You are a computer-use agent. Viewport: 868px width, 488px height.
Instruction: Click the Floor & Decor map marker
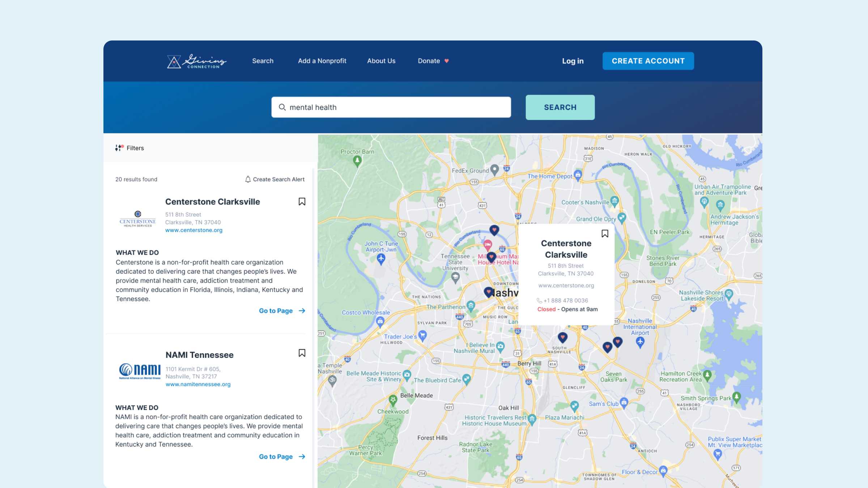pyautogui.click(x=663, y=471)
